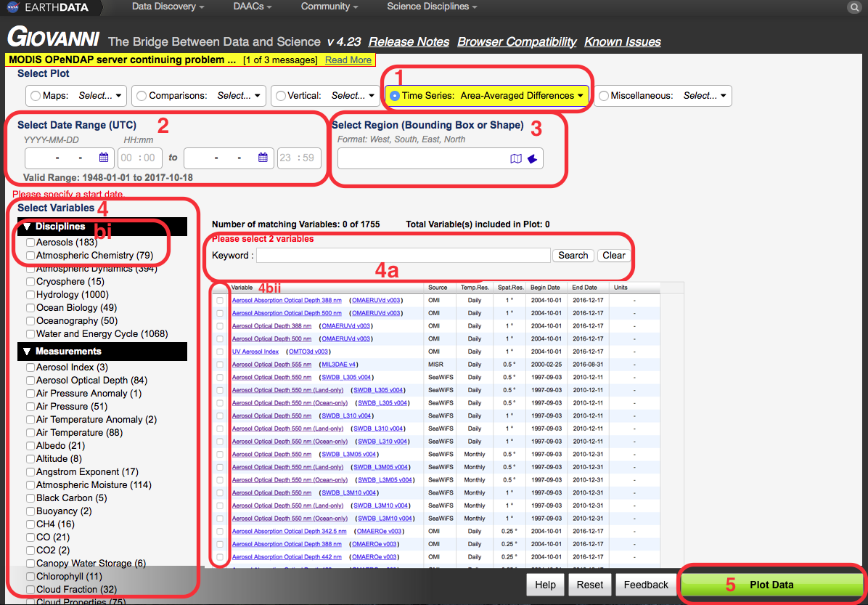Focus the end time 23:59 field
The width and height of the screenshot is (868, 605).
coord(299,158)
